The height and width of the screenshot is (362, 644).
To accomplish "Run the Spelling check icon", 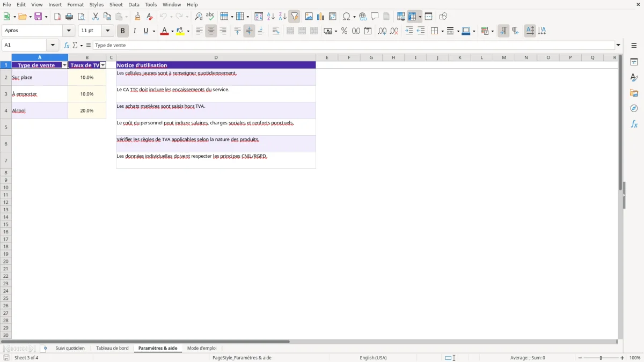I will [210, 17].
